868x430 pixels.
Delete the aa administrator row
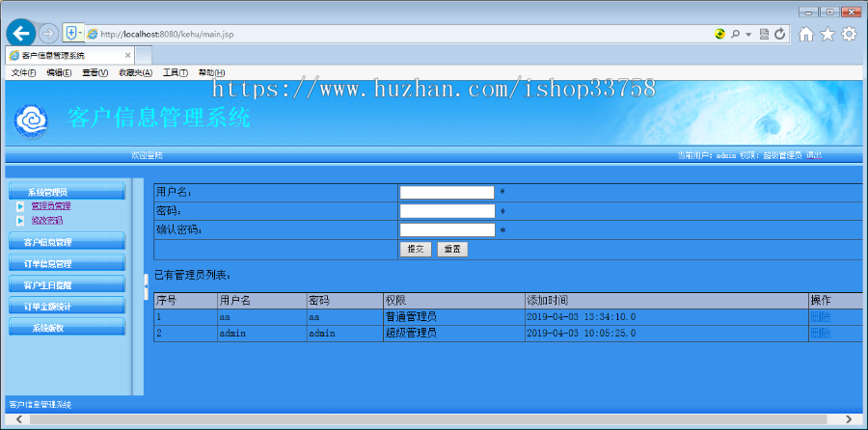coord(821,317)
